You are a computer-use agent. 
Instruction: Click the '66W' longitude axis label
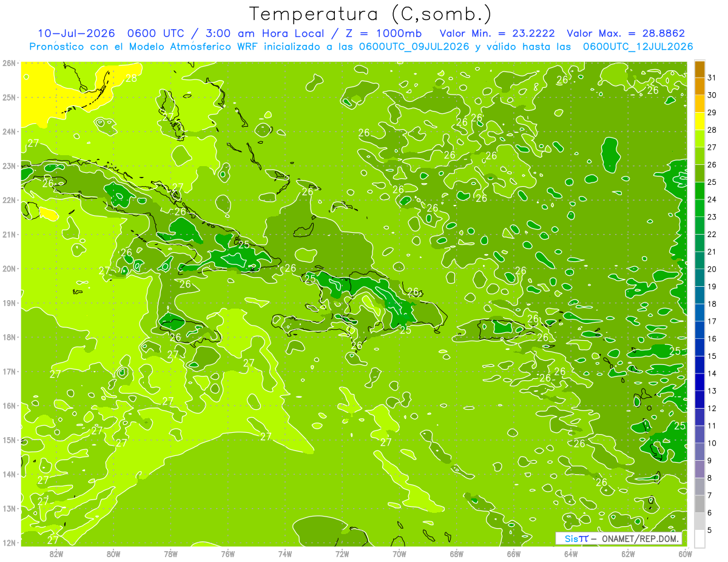(x=513, y=554)
